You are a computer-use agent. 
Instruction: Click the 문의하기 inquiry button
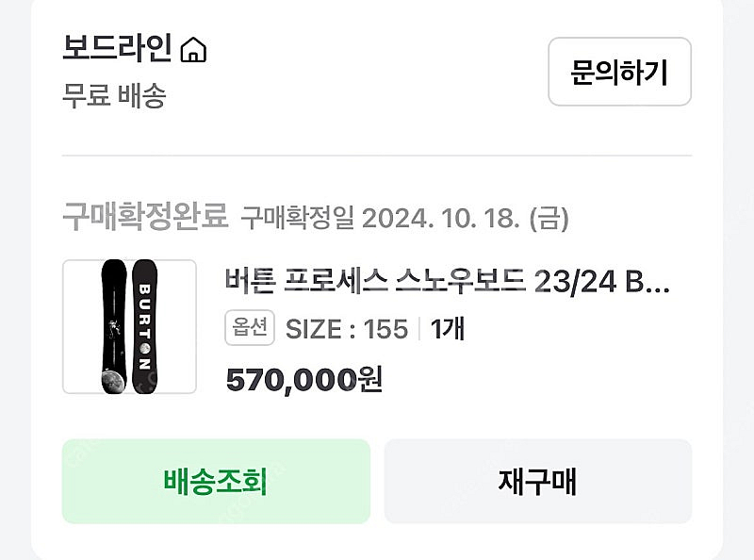click(x=620, y=72)
